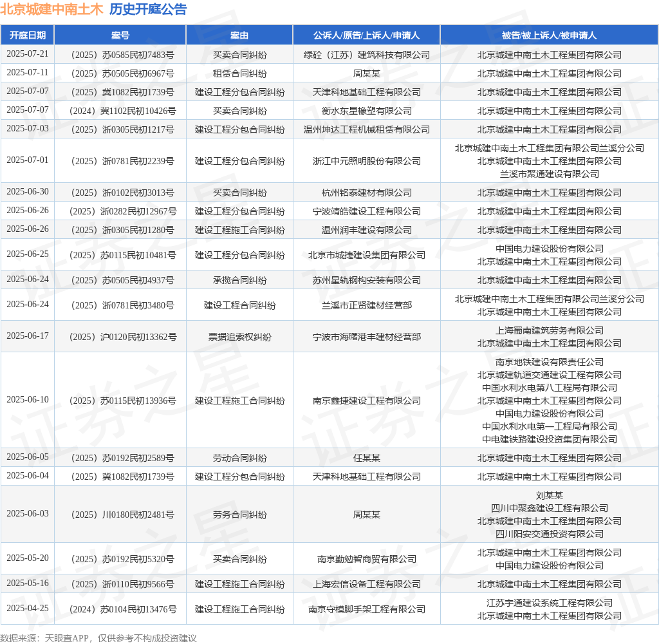Click the date cell 2025-07-11
Image resolution: width=659 pixels, height=644 pixels.
(28, 72)
